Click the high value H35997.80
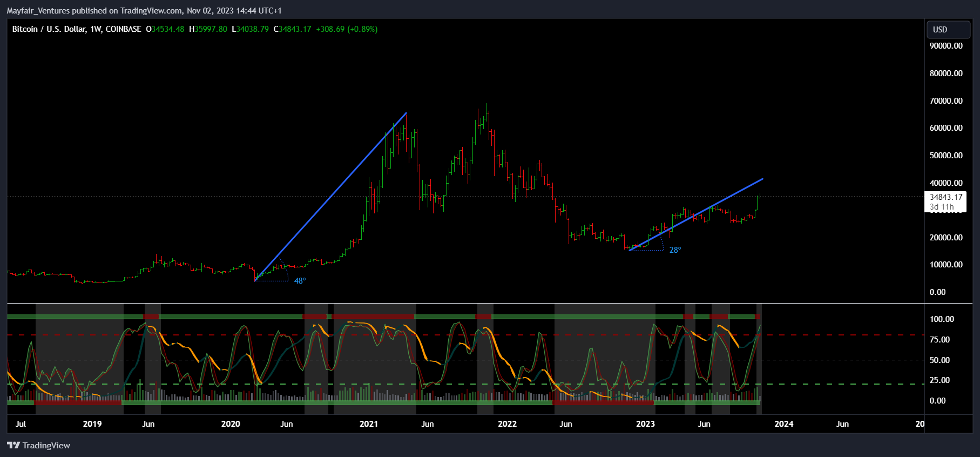Screen dimensions: 980x457 click(208, 29)
